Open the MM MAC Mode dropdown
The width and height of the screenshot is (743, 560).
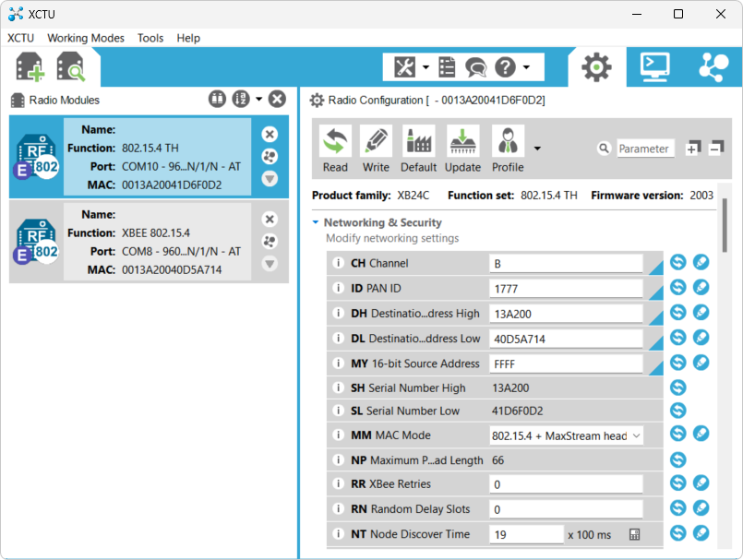click(566, 435)
